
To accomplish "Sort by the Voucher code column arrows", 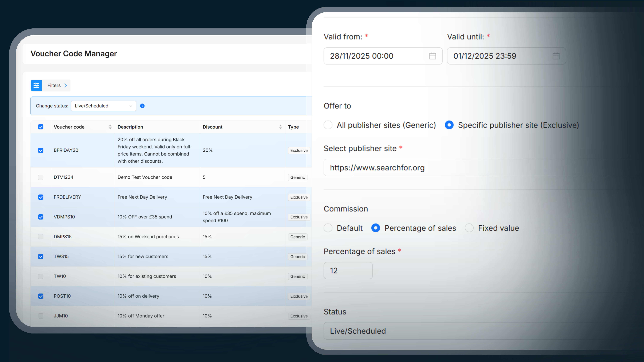I will click(110, 127).
